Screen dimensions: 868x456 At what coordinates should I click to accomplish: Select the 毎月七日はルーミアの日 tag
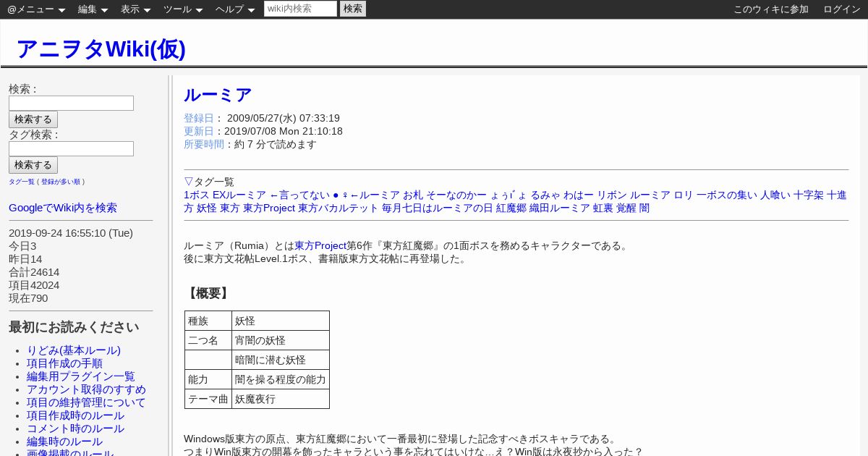click(438, 208)
